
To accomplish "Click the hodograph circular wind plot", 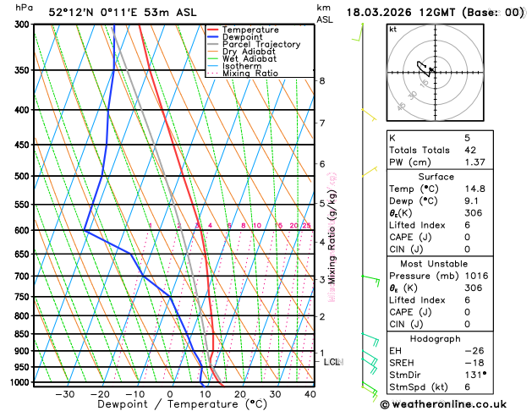I will pyautogui.click(x=435, y=72).
